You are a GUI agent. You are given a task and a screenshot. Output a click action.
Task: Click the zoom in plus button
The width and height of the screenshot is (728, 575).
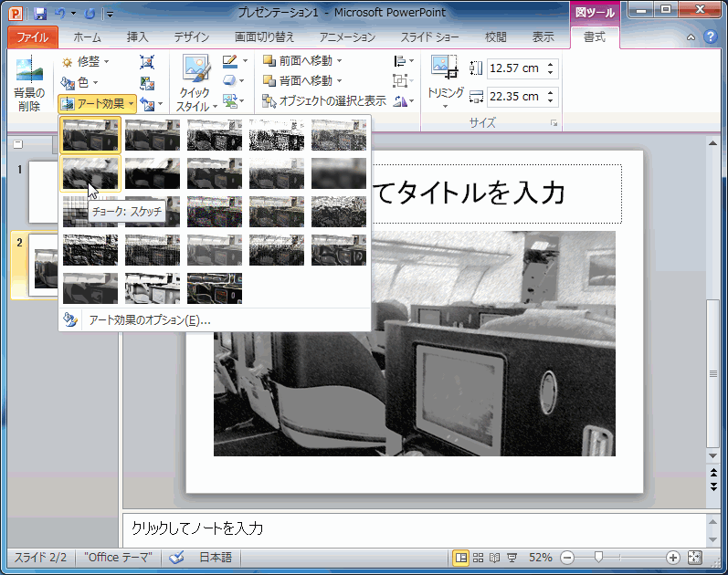tap(673, 558)
